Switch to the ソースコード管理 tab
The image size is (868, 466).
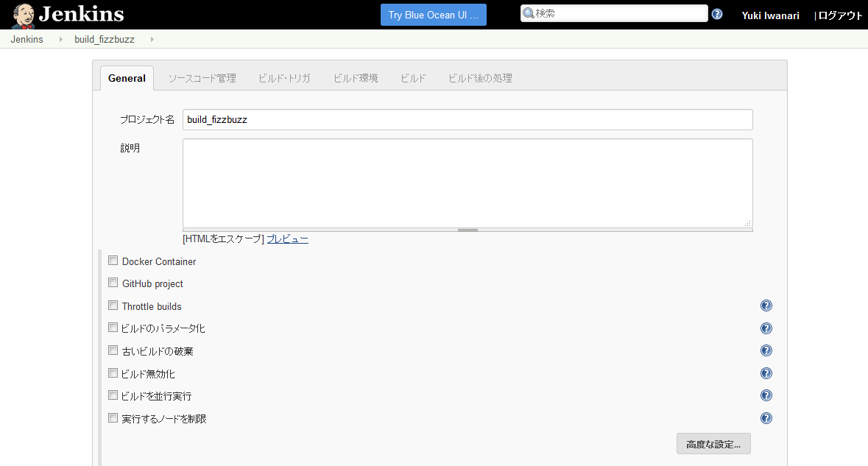202,78
